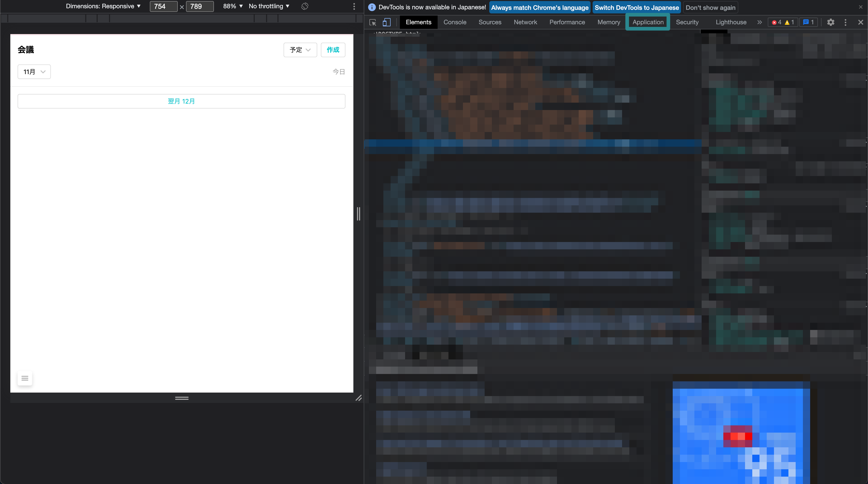
Task: Expand the No throttling dropdown
Action: click(269, 6)
